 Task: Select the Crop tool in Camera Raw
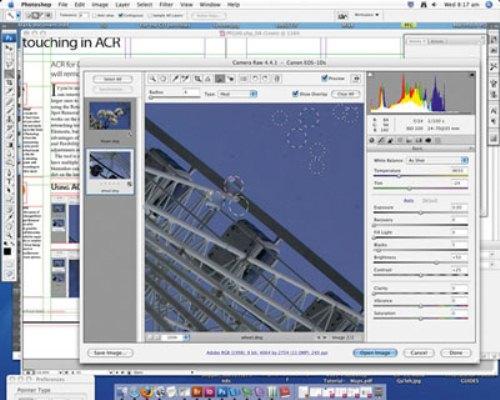coord(198,79)
